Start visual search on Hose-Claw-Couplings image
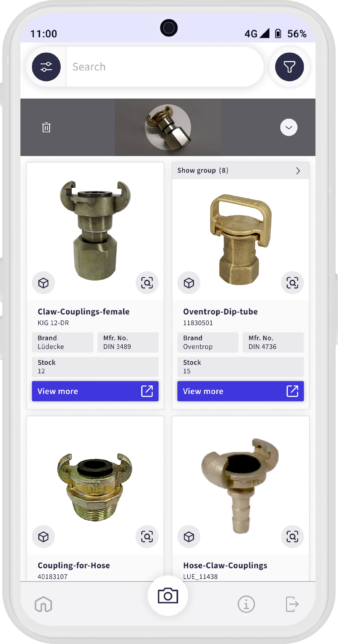 tap(292, 537)
